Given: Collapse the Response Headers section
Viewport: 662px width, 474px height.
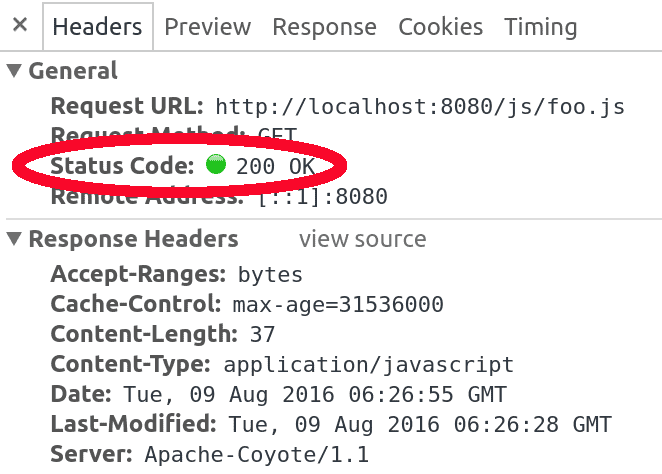Looking at the screenshot, I should 14,239.
